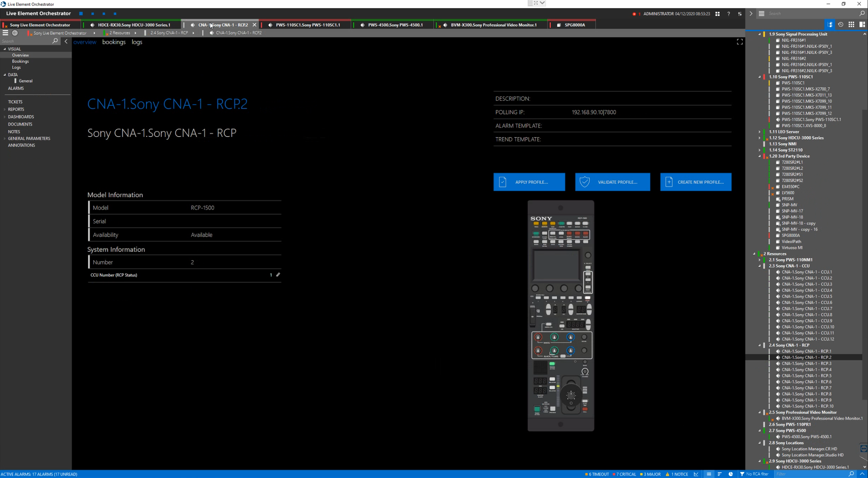868x478 pixels.
Task: Open trend graph icon in alarm bar
Action: click(x=696, y=474)
